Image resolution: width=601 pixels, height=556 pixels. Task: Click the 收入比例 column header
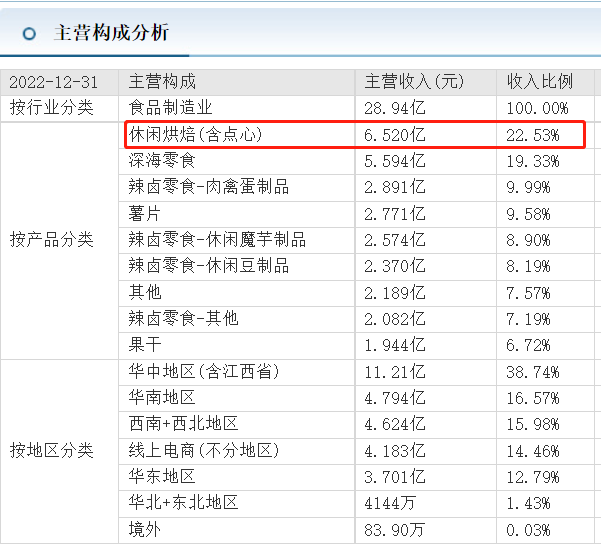(x=540, y=82)
